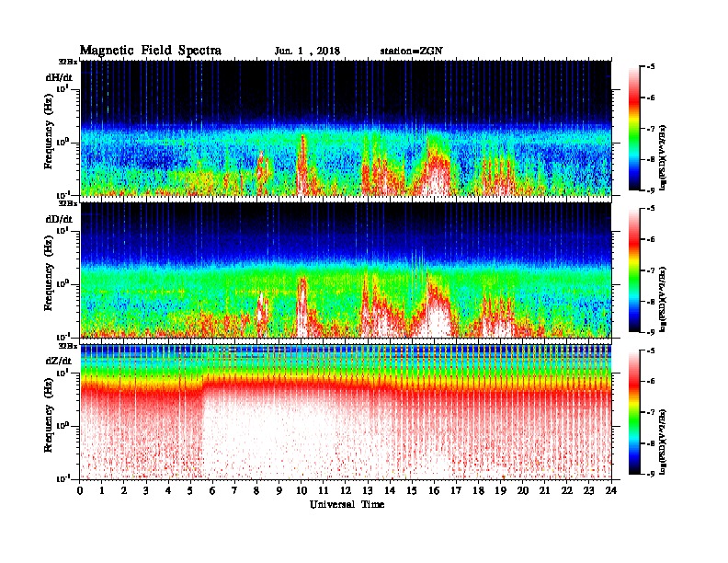Click the hour "11" tick label on the time axis

[324, 490]
